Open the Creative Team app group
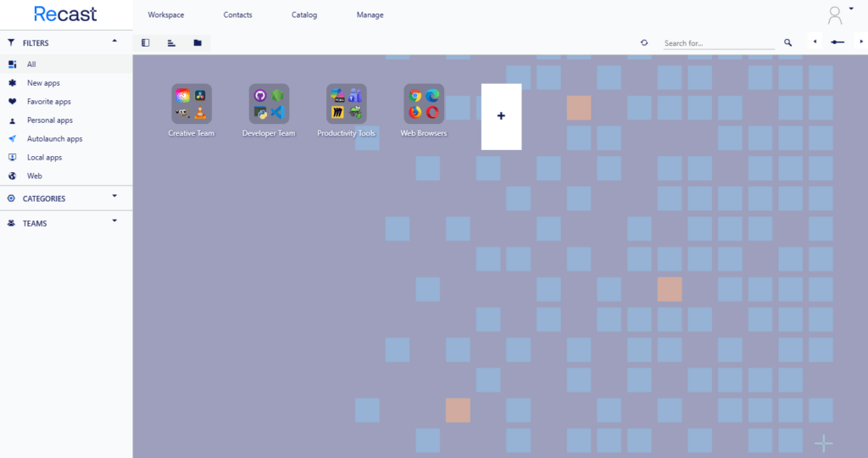Screen dimensions: 868x458 click(192, 111)
